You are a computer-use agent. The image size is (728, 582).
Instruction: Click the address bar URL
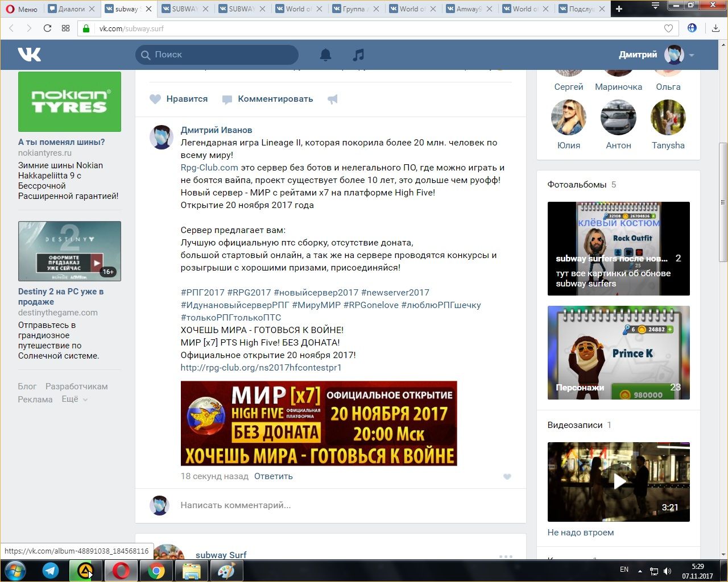pyautogui.click(x=132, y=28)
